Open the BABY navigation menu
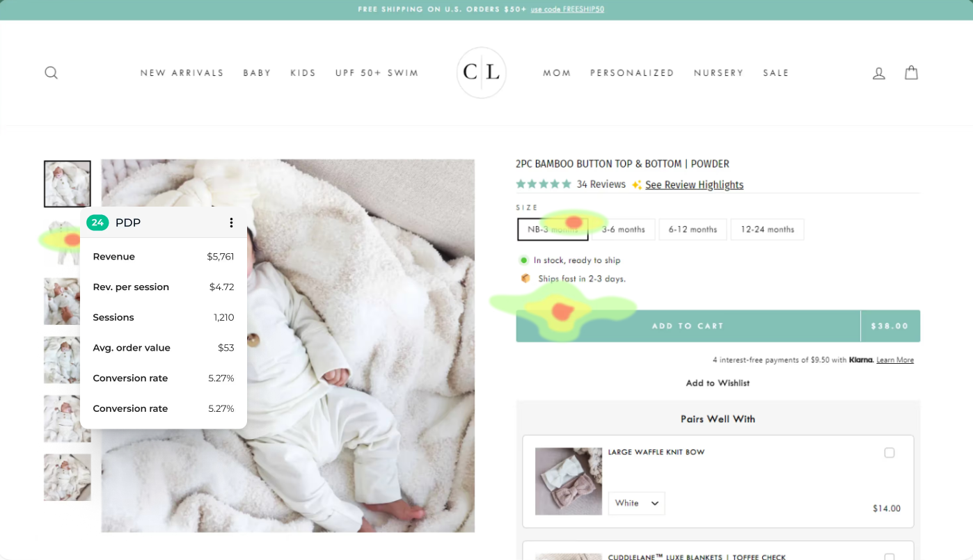Screen dimensions: 973x560 257,73
